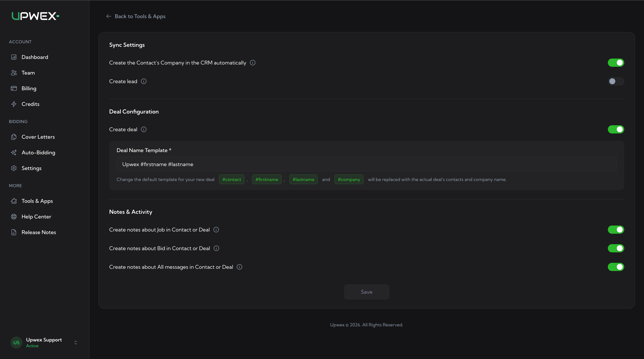The height and width of the screenshot is (359, 644).
Task: Disable automatic Contact's Company creation toggle
Action: click(x=616, y=63)
